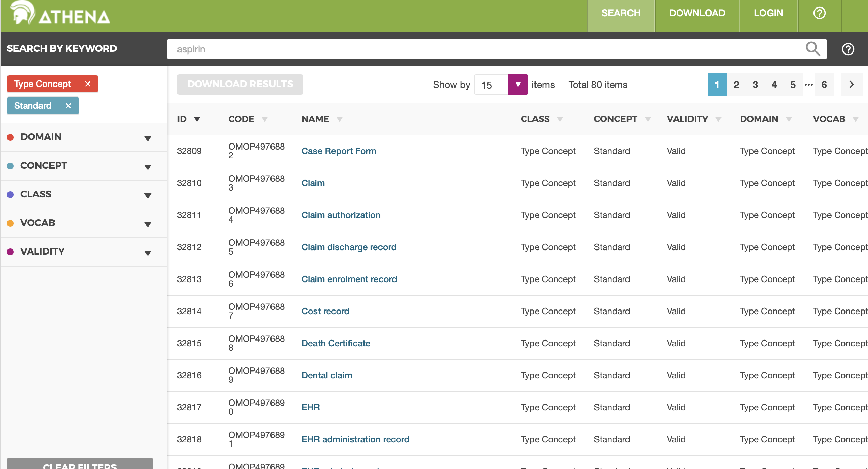Expand the VOCAB filter section

pyautogui.click(x=148, y=224)
